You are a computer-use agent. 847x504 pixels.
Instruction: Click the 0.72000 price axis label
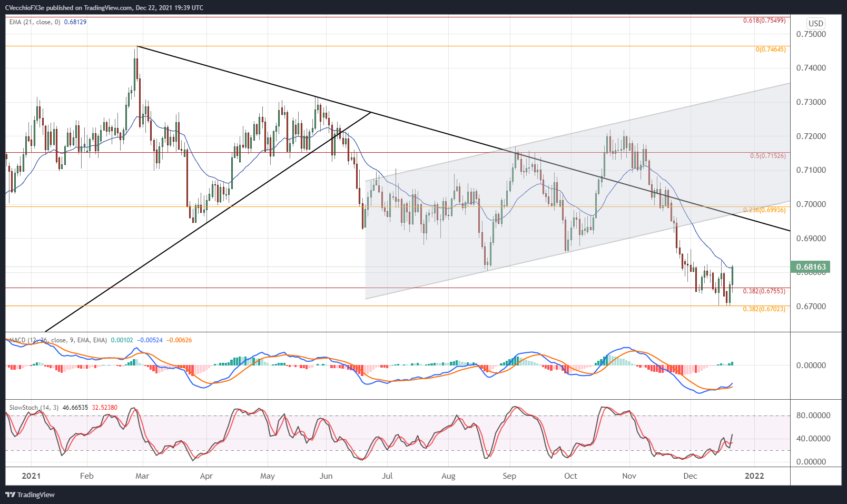click(x=811, y=136)
